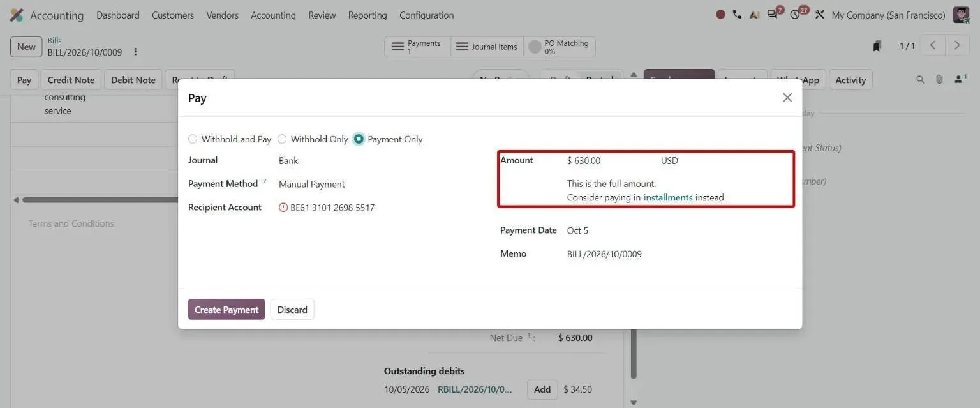Click the Activity button in chatter
Image resolution: width=980 pixels, height=408 pixels.
tap(850, 80)
